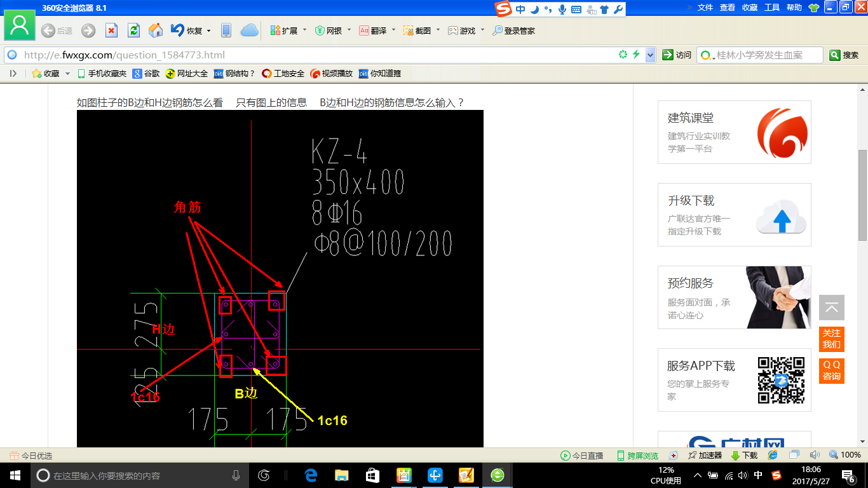The width and height of the screenshot is (868, 488).
Task: Open the 你知道箍 bookmark
Action: point(380,74)
